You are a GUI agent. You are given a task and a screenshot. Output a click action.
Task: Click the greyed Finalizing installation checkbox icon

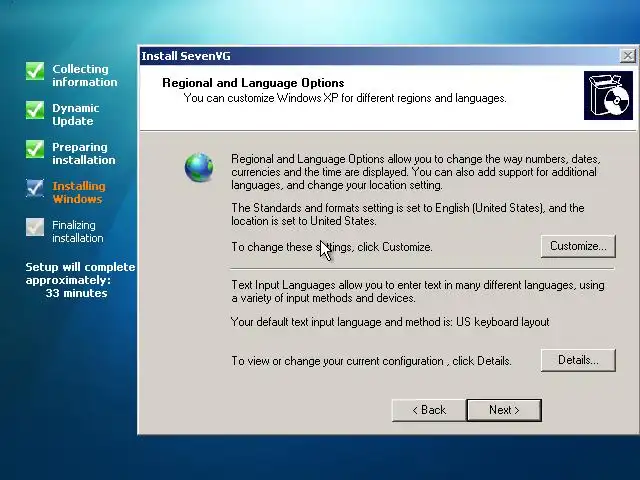click(x=35, y=227)
